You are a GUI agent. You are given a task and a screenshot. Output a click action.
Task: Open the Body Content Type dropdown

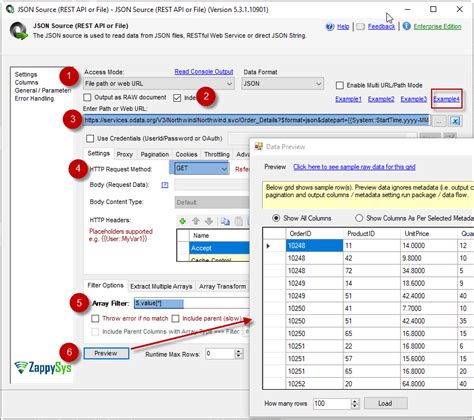coord(212,202)
